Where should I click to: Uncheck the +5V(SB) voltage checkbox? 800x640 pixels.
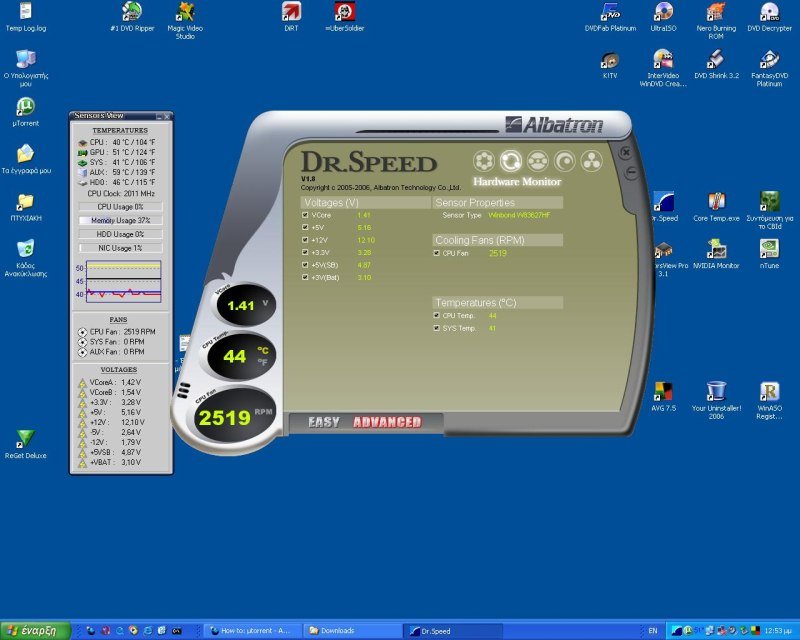point(305,265)
